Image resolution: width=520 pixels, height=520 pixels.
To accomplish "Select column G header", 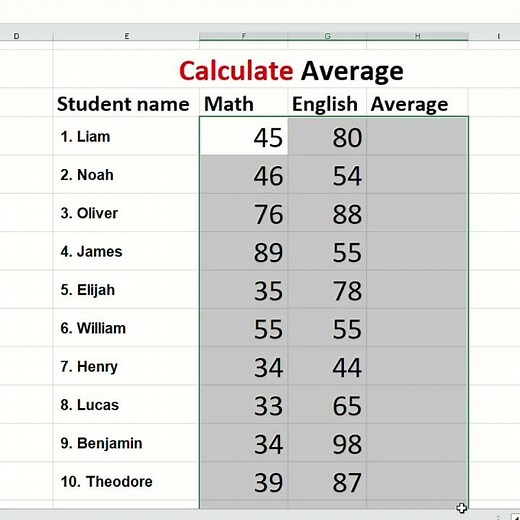I will (x=327, y=36).
